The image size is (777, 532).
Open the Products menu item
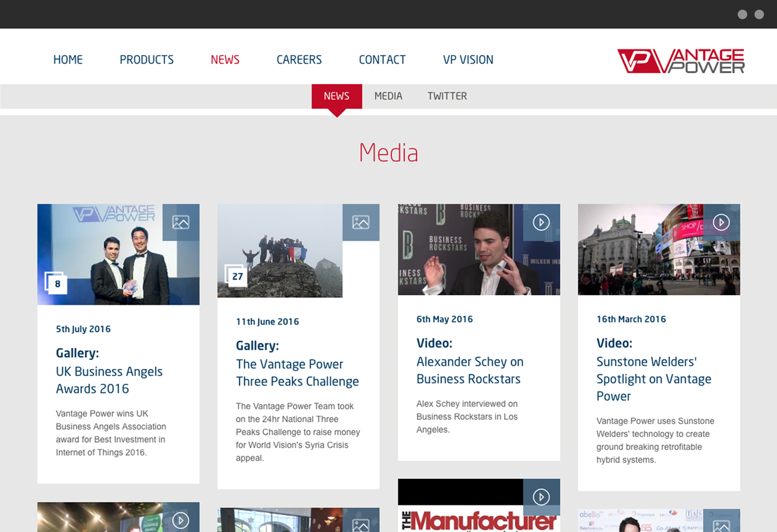(x=146, y=60)
